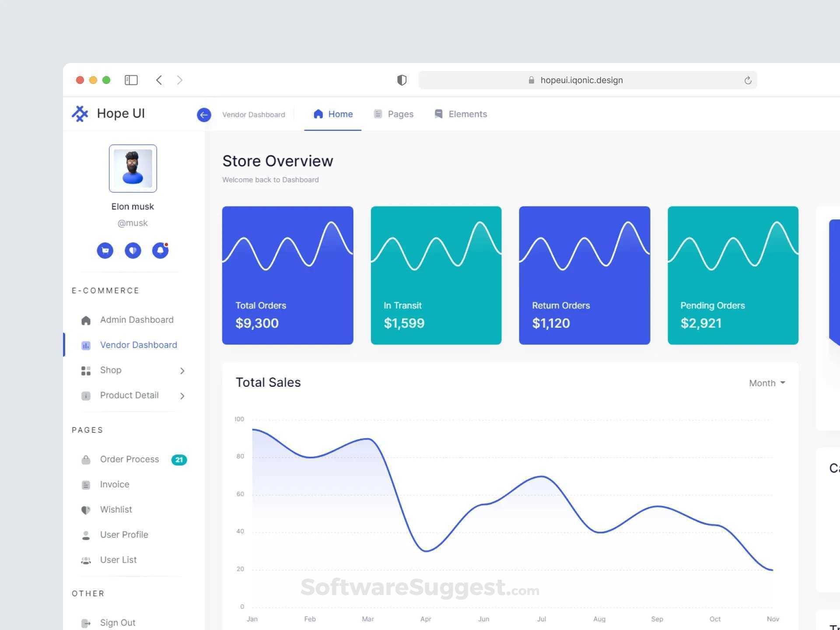This screenshot has height=630, width=840.
Task: Click the blue back arrow next to Vendor Dashboard
Action: (x=204, y=115)
